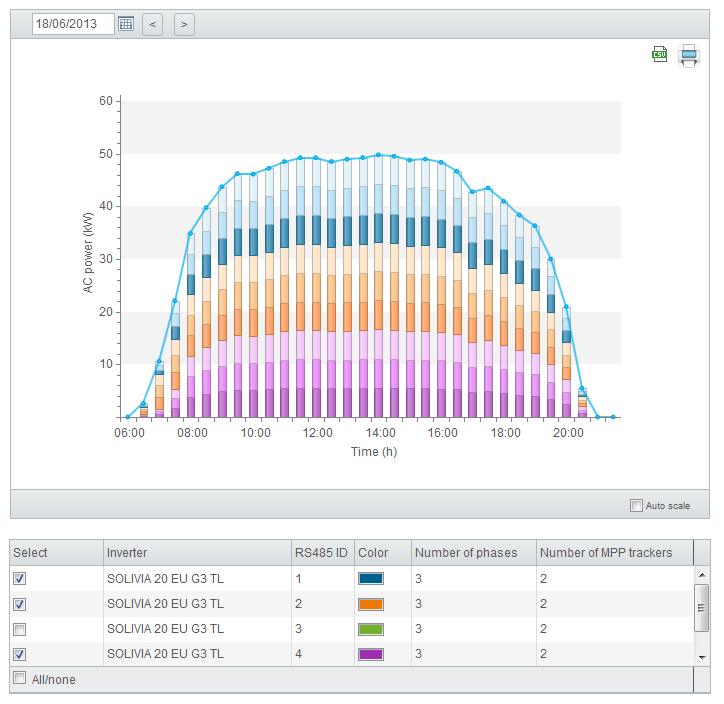Go to the next day

184,24
